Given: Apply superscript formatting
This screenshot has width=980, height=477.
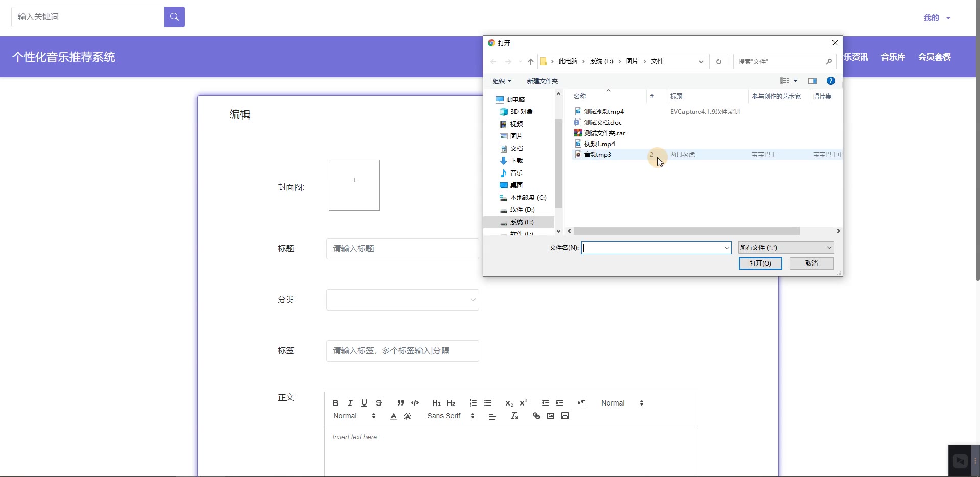Looking at the screenshot, I should pos(523,403).
